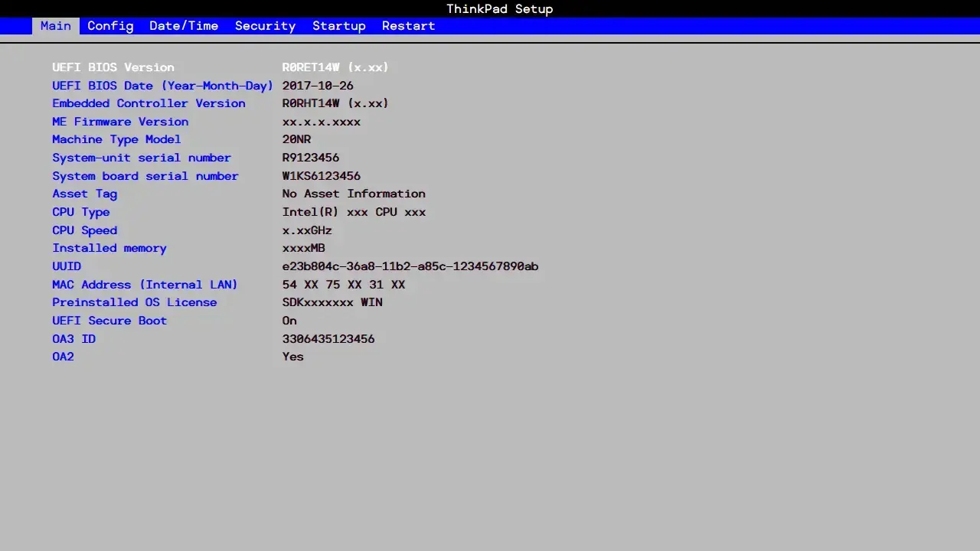Select the MAC Address (Internal LAN) label
This screenshot has width=980, height=551.
tap(145, 285)
